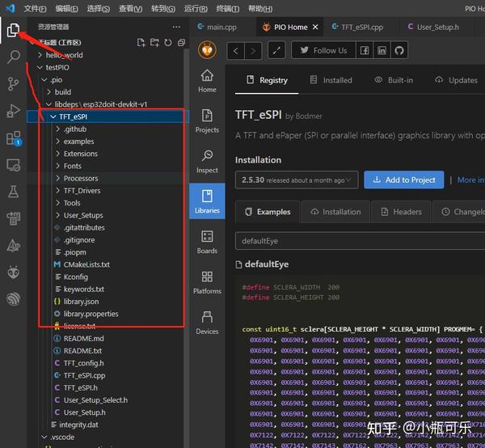Open Extensions view with update badge
The width and height of the screenshot is (485, 448).
[14, 138]
